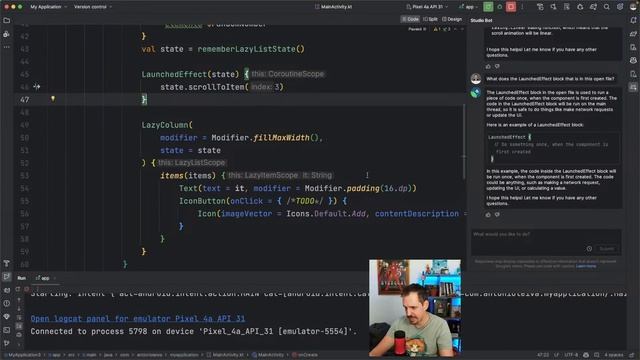The height and width of the screenshot is (360, 640).
Task: Click the lightbulb quick-fix on line 47
Action: pyautogui.click(x=53, y=99)
